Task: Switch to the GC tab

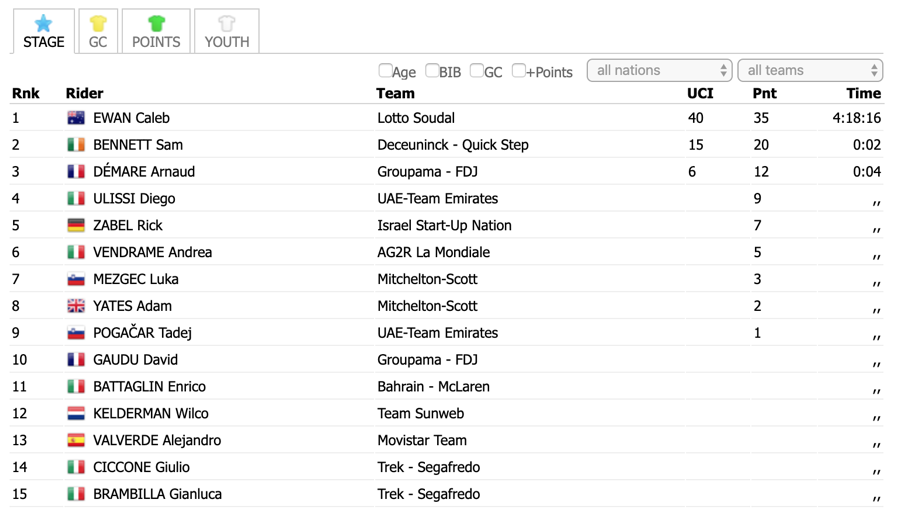Action: coord(98,32)
